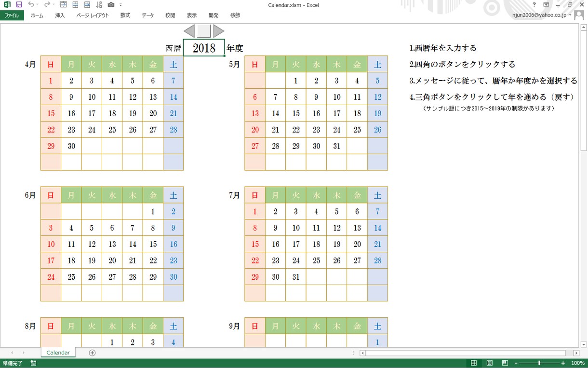Viewport: 588px width, 368px height.
Task: Select the サンプル版 limitation note text
Action: pyautogui.click(x=489, y=109)
